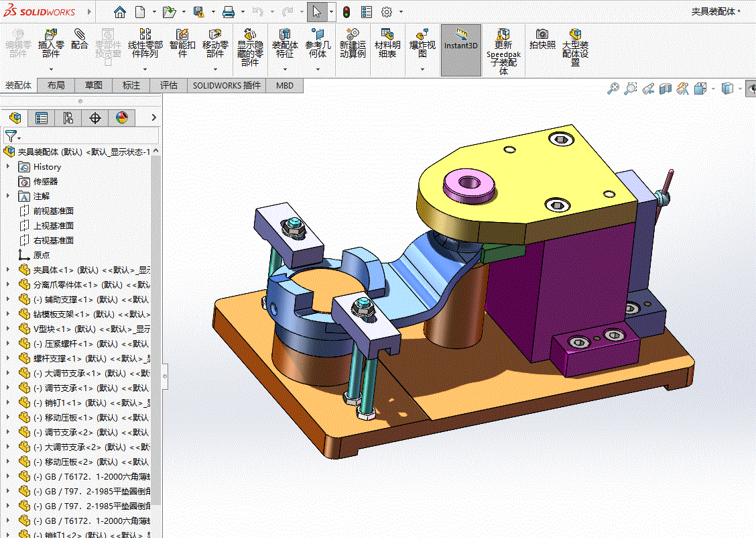Toggle the Instant3D button
The image size is (756, 538).
tap(461, 40)
